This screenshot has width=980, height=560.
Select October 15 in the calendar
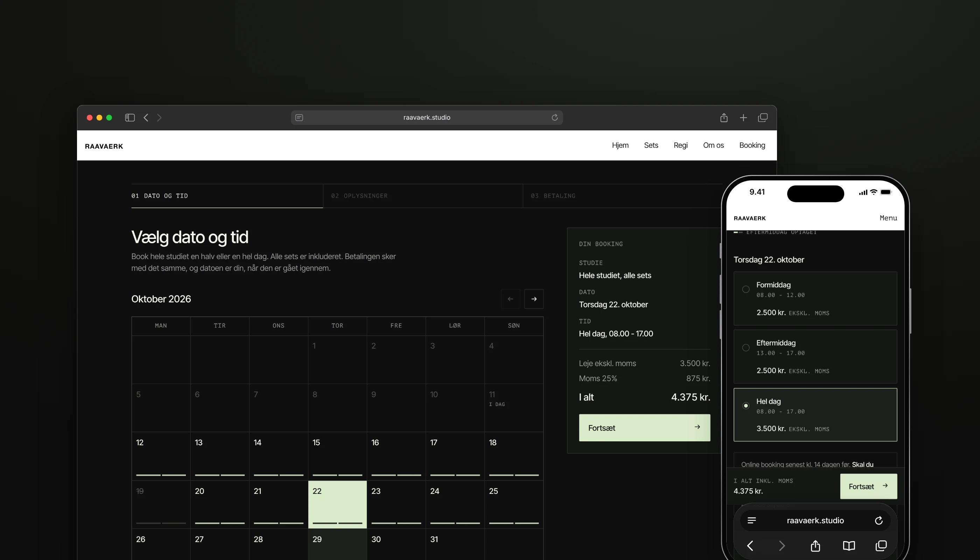337,456
